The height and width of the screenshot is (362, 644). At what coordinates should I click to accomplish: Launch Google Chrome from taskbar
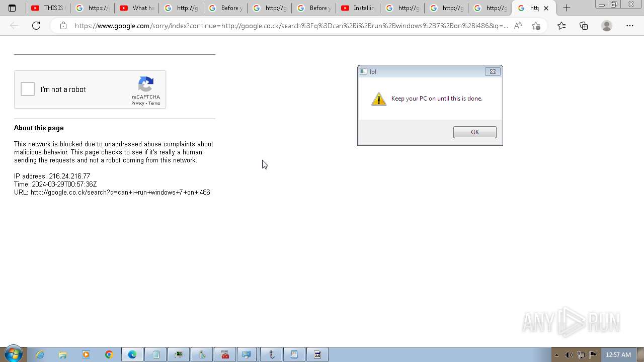click(109, 354)
